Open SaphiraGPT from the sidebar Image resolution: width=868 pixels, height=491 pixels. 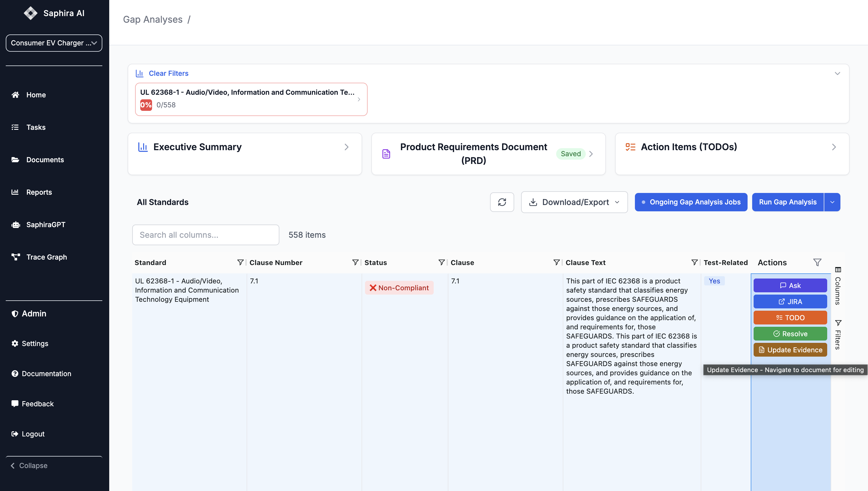(x=46, y=225)
